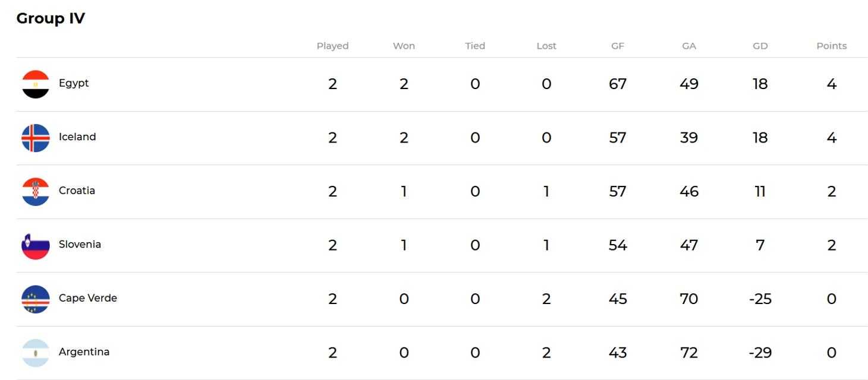Click the Argentina flag icon
This screenshot has width=868, height=380.
(36, 353)
